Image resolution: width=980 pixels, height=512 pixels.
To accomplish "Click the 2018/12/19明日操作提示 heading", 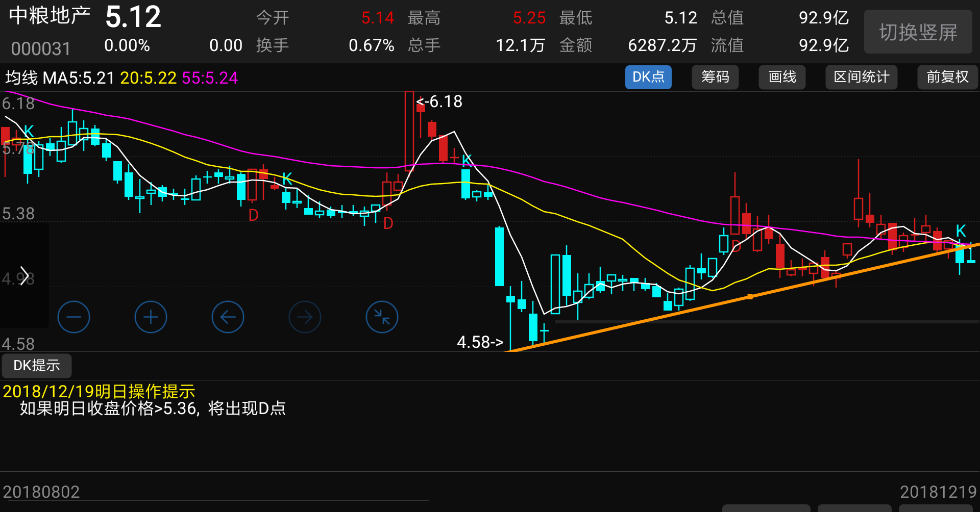I will click(99, 392).
